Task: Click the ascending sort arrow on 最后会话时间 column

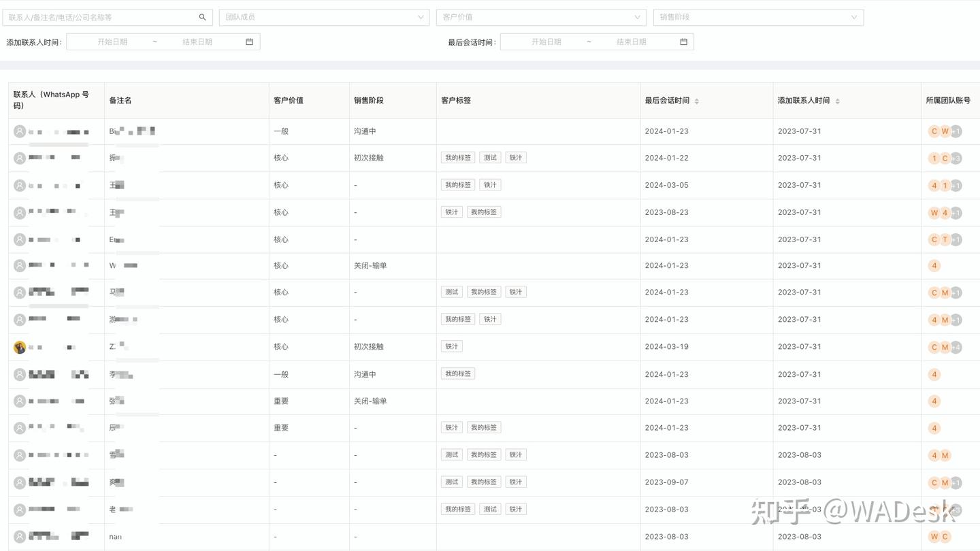Action: pos(696,97)
